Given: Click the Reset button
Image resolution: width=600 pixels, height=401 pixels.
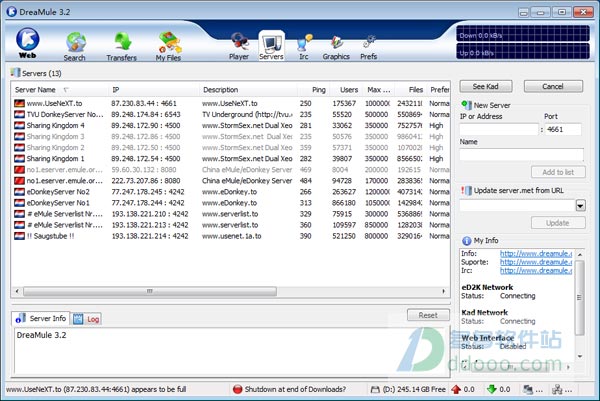Looking at the screenshot, I should coord(428,315).
